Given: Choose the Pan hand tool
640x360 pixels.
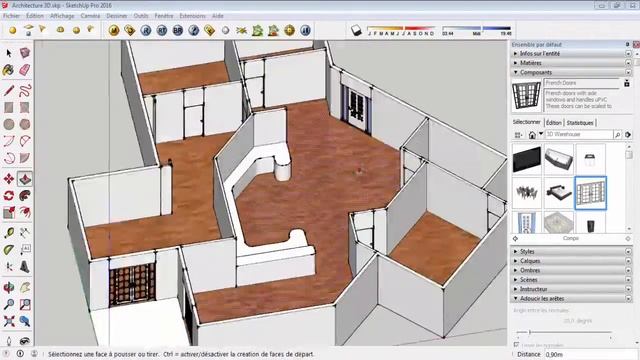Looking at the screenshot, I should pos(25,287).
